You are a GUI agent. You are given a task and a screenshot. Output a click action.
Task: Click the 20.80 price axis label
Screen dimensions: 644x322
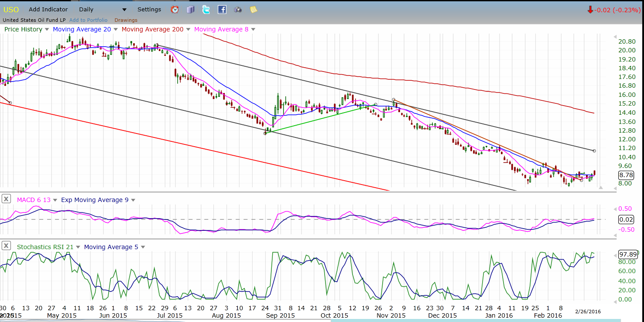click(x=627, y=41)
